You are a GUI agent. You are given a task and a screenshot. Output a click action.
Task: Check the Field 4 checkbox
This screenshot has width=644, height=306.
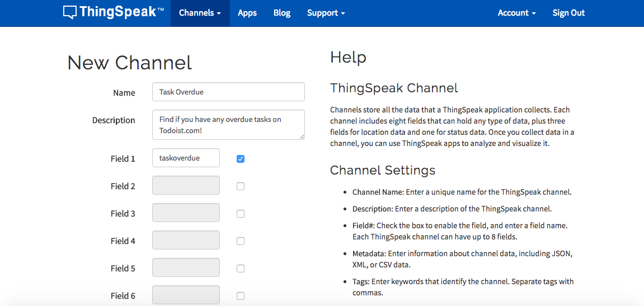pyautogui.click(x=241, y=241)
